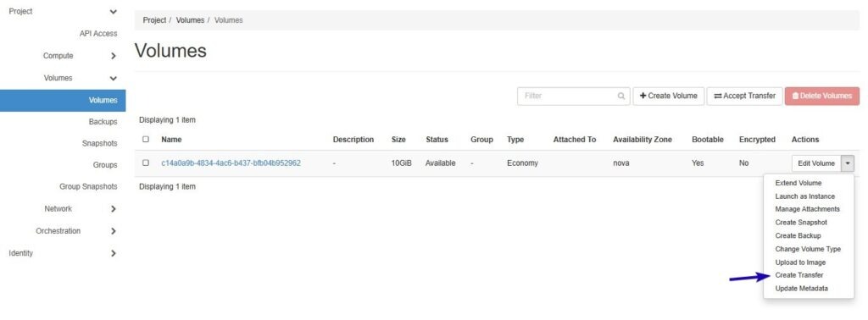The image size is (868, 320).
Task: Collapse the Project sidebar section
Action: point(114,12)
